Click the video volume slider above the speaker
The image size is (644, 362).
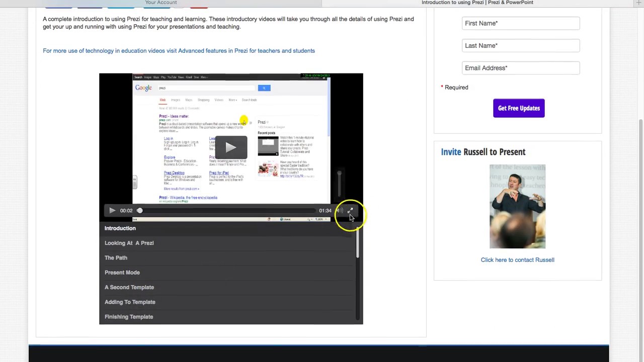click(x=339, y=185)
